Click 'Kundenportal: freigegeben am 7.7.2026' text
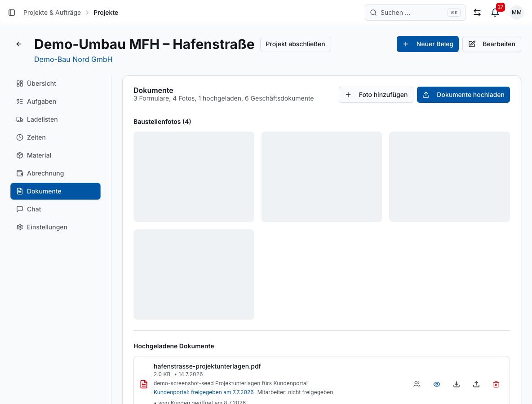Image resolution: width=532 pixels, height=404 pixels. (204, 392)
